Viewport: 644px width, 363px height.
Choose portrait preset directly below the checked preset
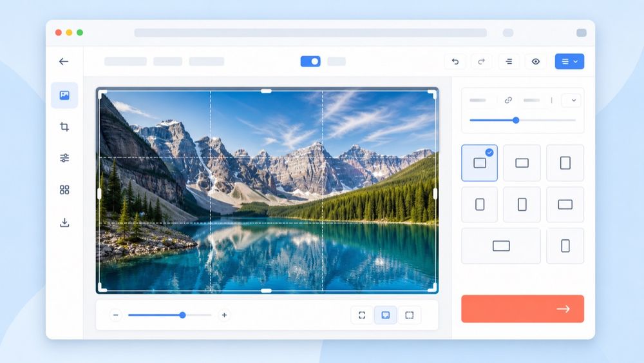pyautogui.click(x=479, y=204)
